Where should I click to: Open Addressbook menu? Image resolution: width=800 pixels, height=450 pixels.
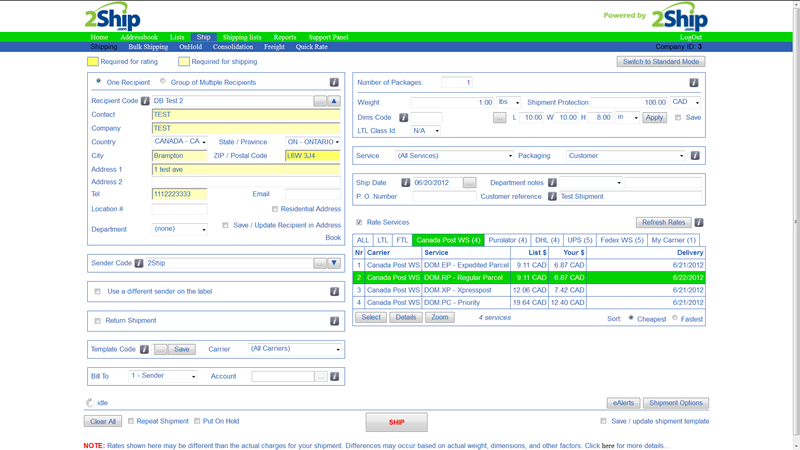click(x=139, y=37)
